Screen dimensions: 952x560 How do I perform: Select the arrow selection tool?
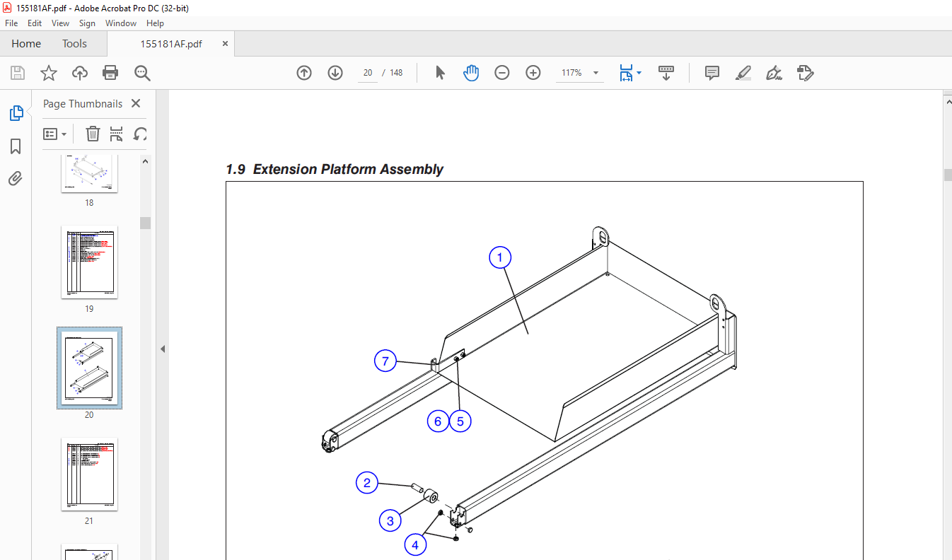click(440, 73)
